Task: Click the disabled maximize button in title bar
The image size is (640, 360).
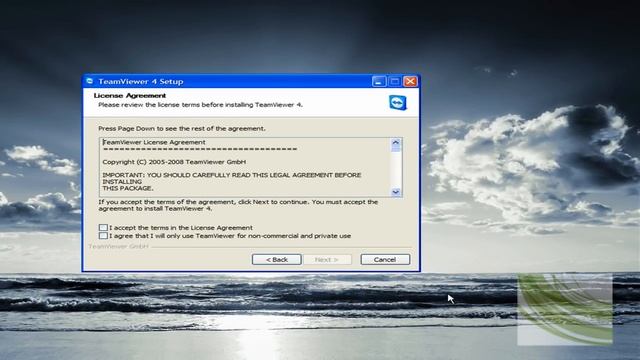Action: (394, 81)
